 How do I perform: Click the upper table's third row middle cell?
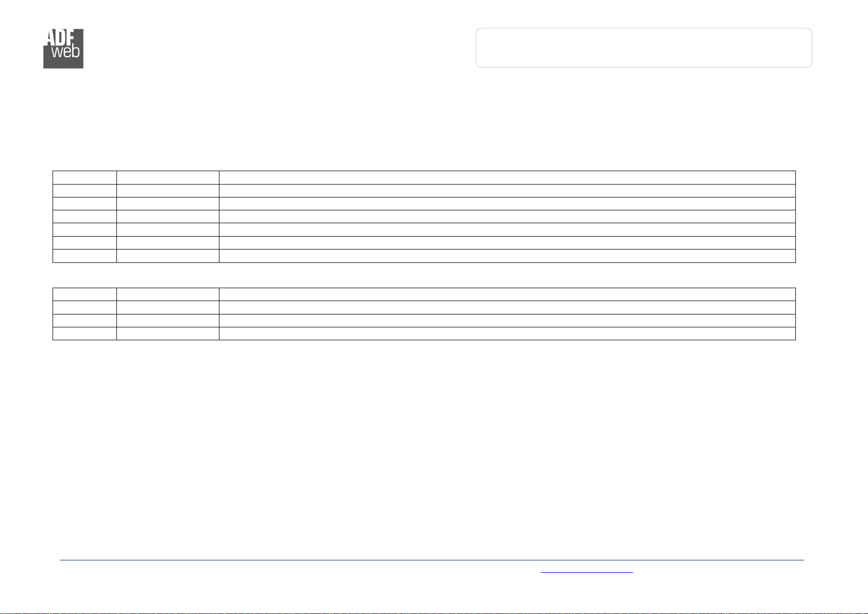[168, 204]
